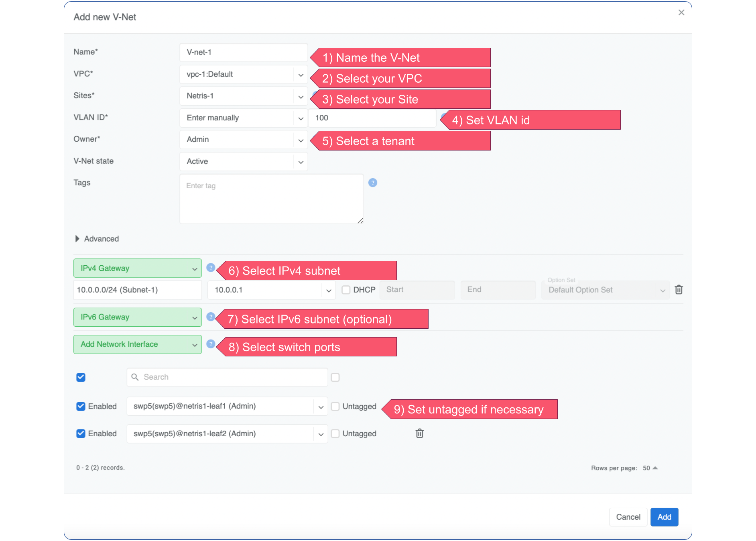Enable the DHCP checkbox
This screenshot has height=541, width=756.
click(346, 290)
